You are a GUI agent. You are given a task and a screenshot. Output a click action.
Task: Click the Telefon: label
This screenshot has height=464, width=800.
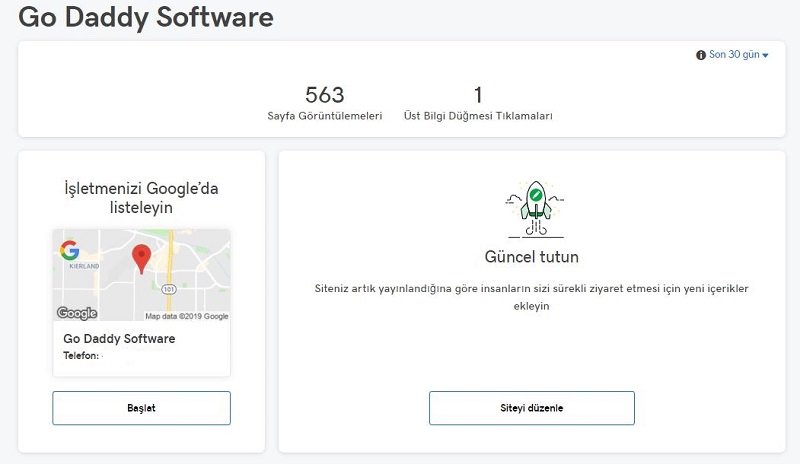pyautogui.click(x=81, y=355)
